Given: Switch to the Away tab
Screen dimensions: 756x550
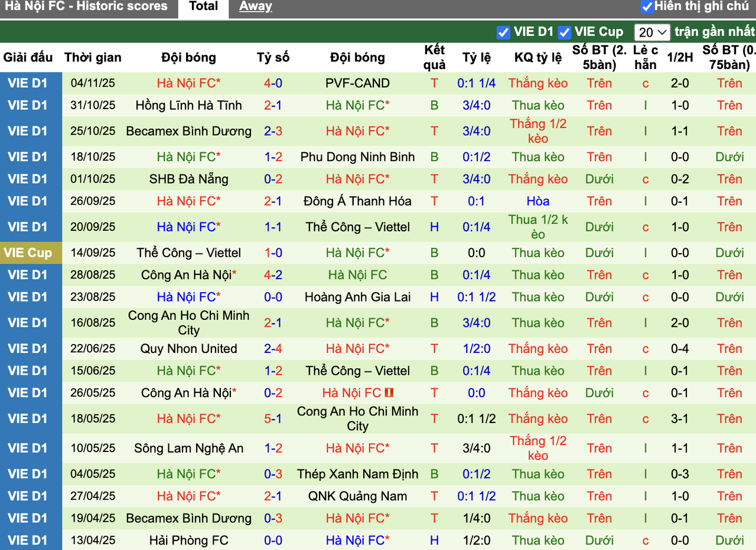Looking at the screenshot, I should (255, 6).
